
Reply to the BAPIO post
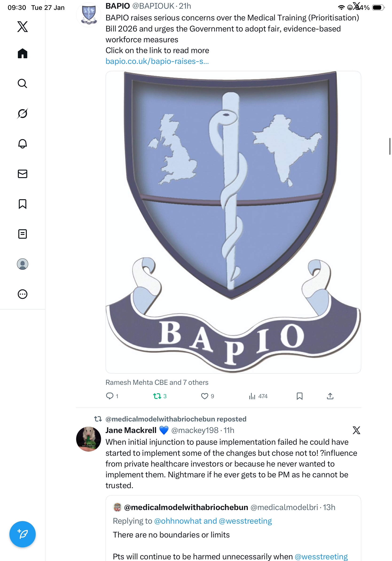[110, 396]
